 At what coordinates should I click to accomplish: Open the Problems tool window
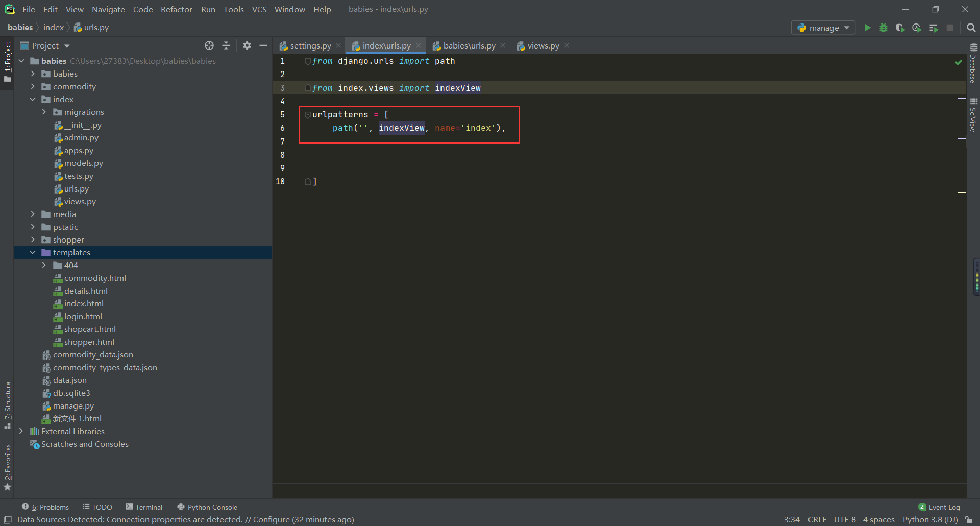(45, 507)
